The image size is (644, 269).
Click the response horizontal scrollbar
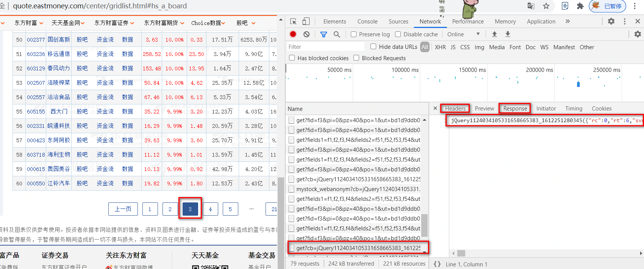(461, 253)
